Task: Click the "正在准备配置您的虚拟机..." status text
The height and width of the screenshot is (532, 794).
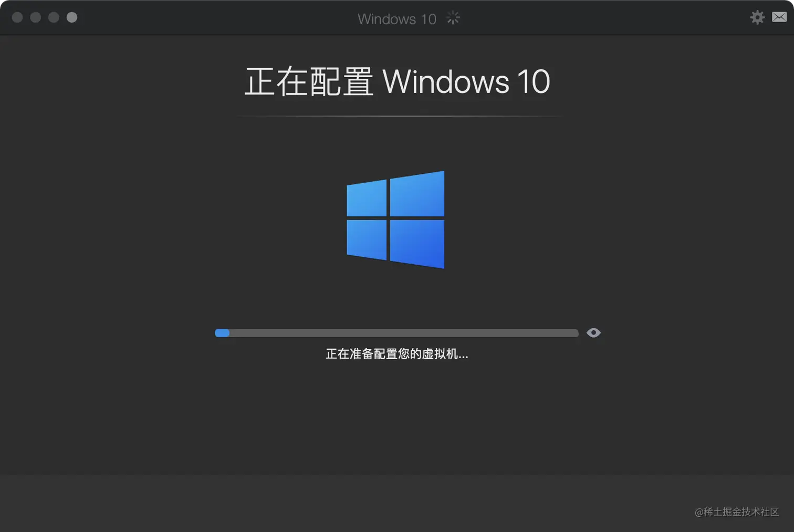Action: (x=397, y=354)
